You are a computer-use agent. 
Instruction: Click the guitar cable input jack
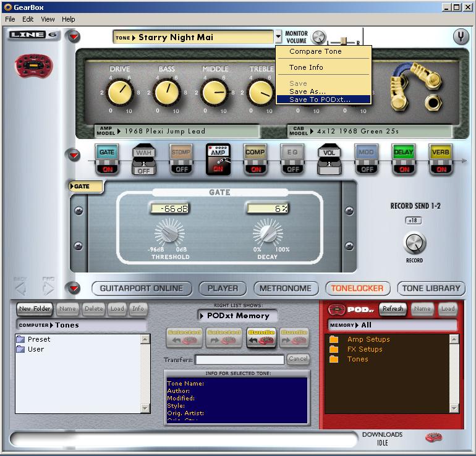(432, 103)
